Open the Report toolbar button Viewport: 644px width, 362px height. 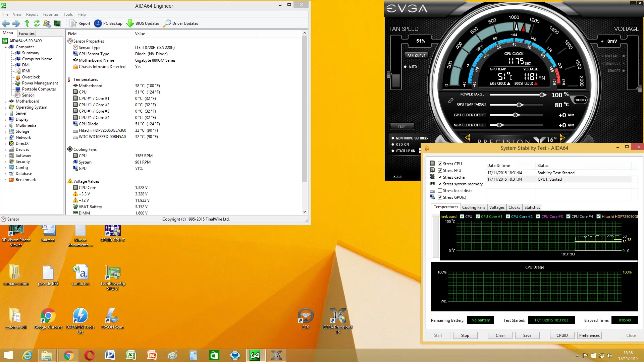click(80, 23)
